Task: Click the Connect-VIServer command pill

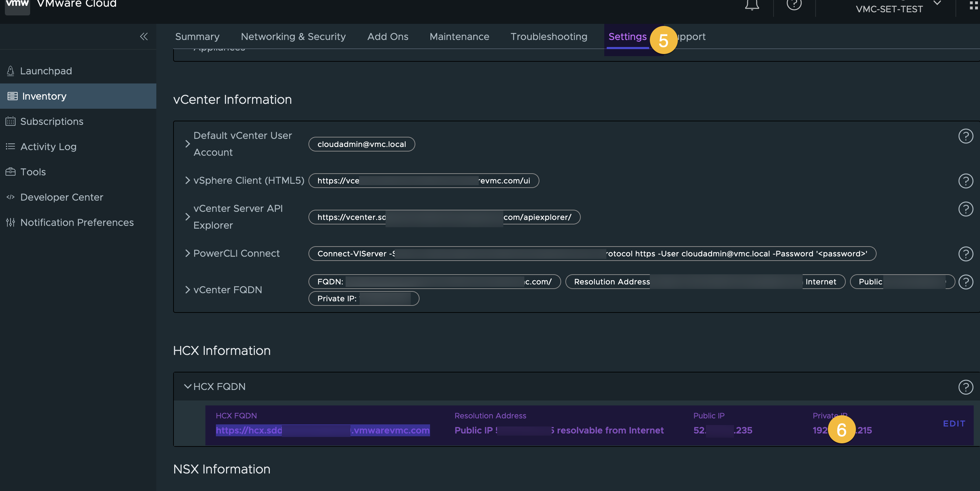Action: pyautogui.click(x=592, y=254)
